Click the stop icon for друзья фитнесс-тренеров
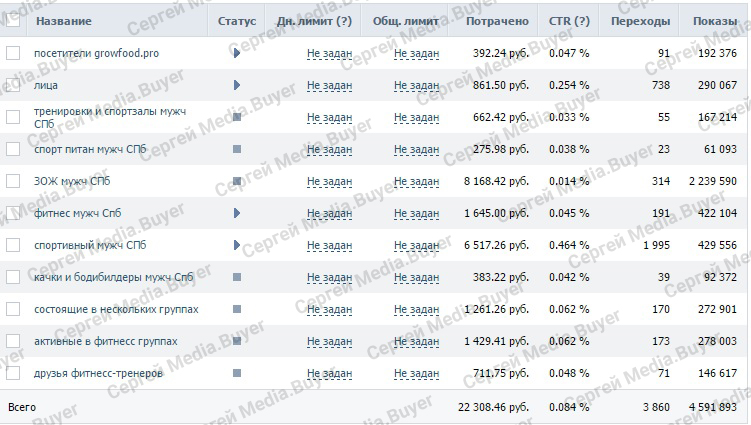The height and width of the screenshot is (425, 751). click(x=237, y=373)
